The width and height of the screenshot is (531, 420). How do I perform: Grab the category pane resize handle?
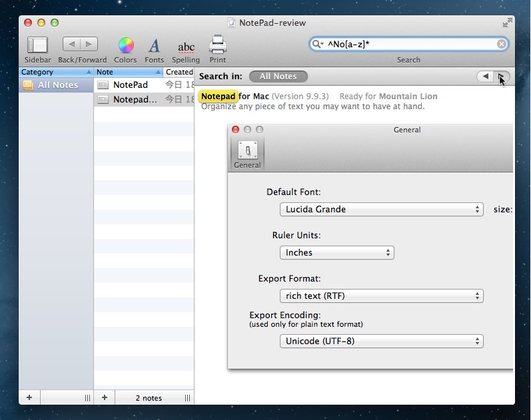pos(87,398)
